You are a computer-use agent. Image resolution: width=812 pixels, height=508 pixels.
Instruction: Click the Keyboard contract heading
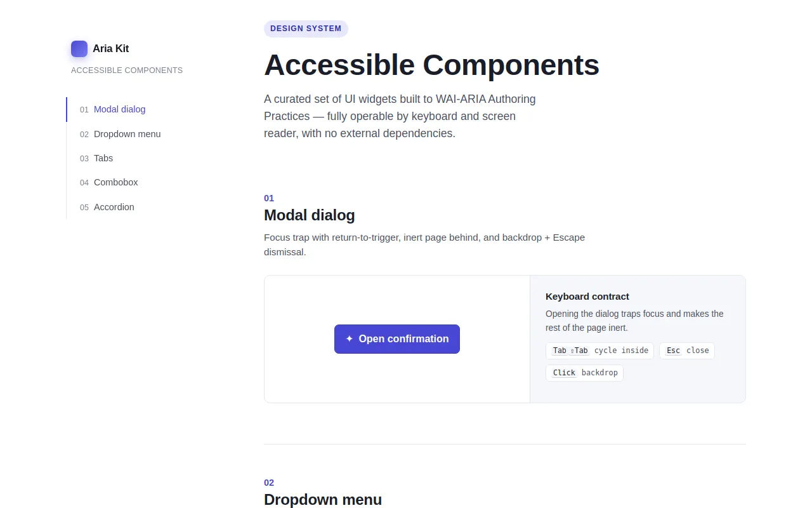coord(587,297)
